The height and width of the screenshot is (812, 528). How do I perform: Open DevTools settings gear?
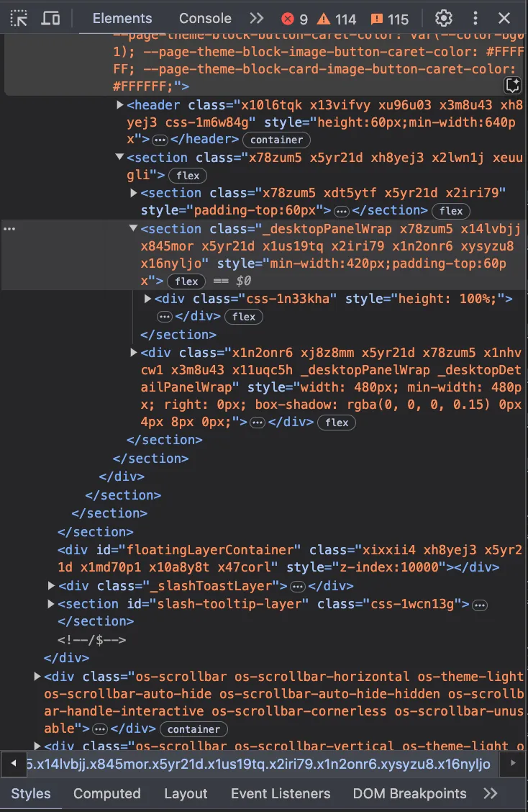[x=444, y=19]
